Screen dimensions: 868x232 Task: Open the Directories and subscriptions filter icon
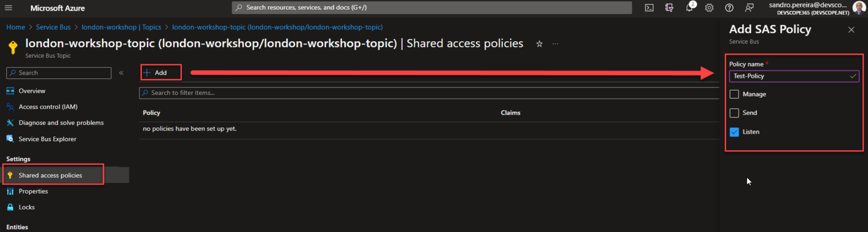670,8
